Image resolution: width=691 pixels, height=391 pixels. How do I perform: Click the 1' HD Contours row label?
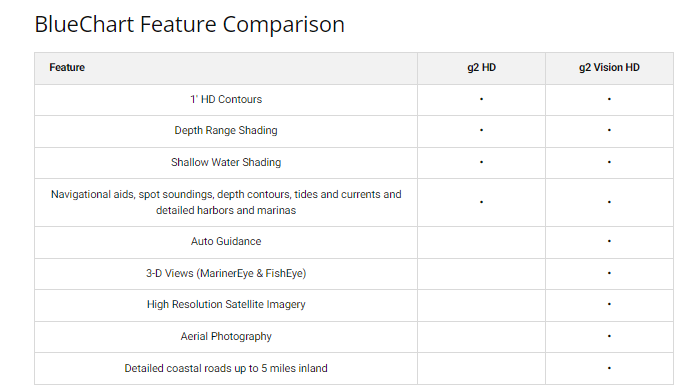tap(226, 100)
